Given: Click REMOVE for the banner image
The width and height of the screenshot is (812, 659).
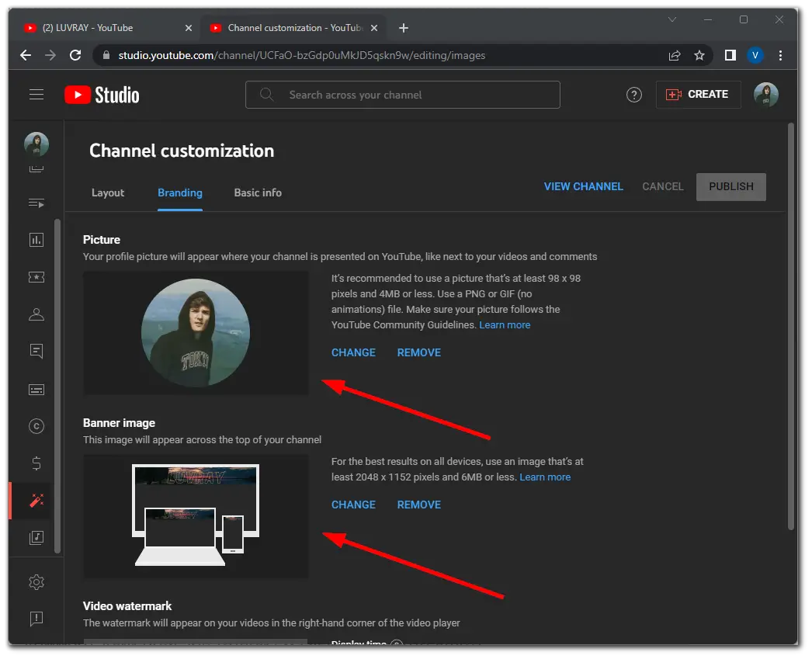Looking at the screenshot, I should [419, 505].
